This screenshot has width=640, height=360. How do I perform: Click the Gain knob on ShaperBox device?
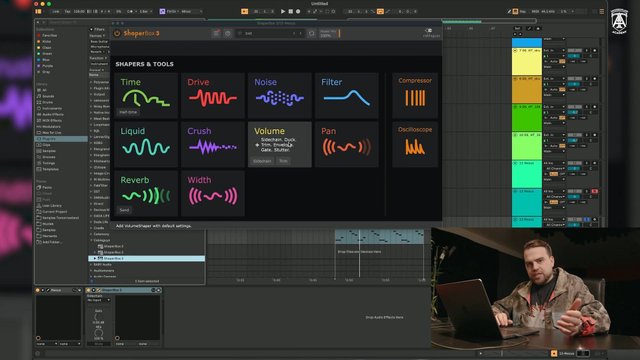click(x=98, y=317)
